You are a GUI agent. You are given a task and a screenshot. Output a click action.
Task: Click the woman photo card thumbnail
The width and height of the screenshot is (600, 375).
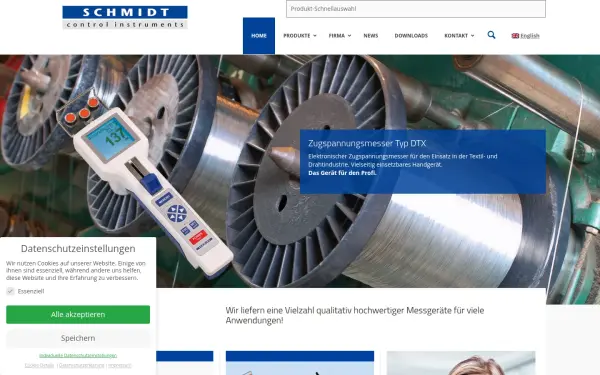[461, 363]
